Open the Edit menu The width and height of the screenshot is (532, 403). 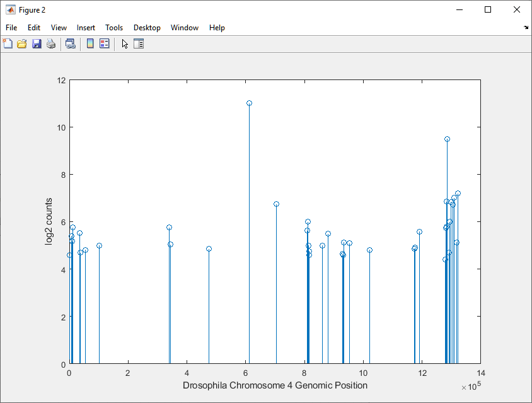tap(33, 28)
